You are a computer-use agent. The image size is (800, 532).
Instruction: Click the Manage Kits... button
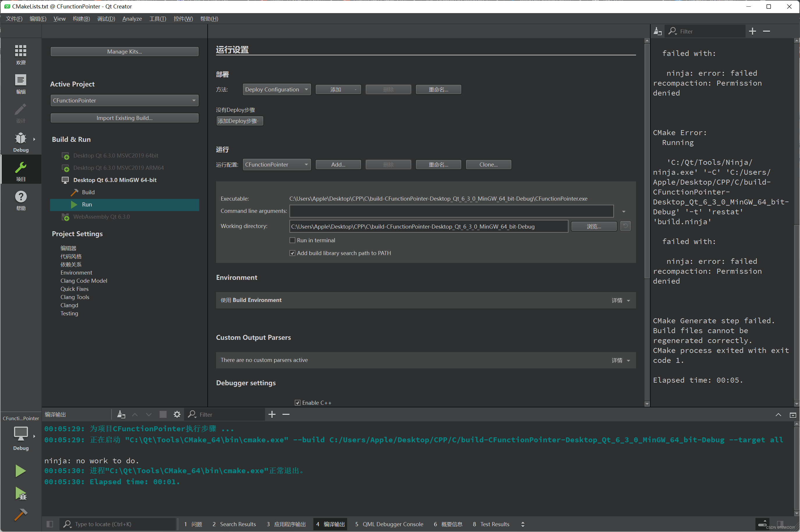click(124, 52)
